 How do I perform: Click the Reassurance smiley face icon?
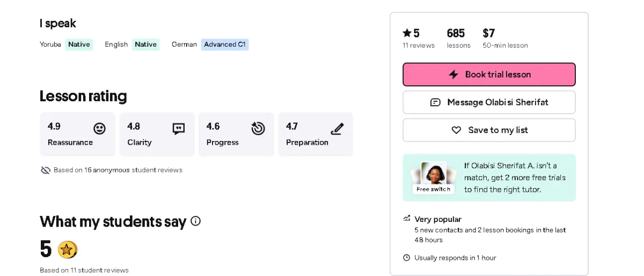99,129
